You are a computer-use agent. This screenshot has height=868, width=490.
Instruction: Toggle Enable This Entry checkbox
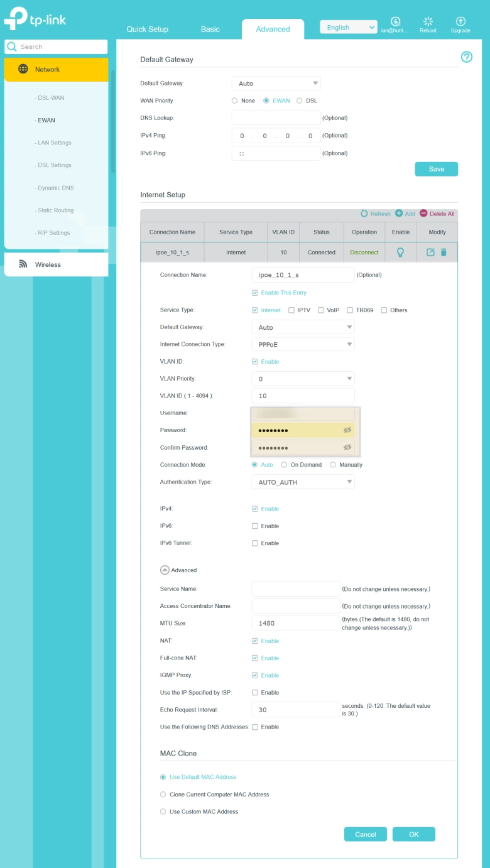(255, 293)
